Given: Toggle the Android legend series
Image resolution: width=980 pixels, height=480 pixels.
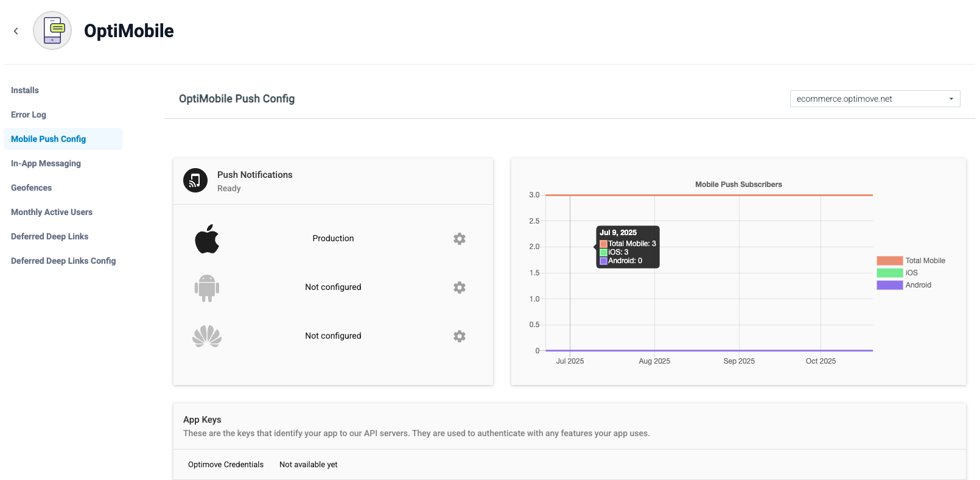Looking at the screenshot, I should coord(904,285).
